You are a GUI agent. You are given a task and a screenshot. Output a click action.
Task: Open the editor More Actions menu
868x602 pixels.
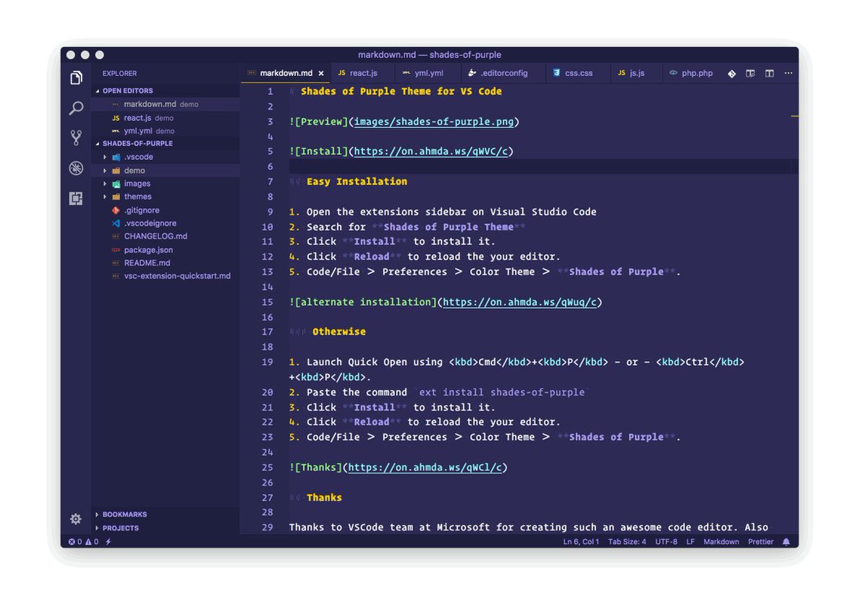(x=788, y=74)
